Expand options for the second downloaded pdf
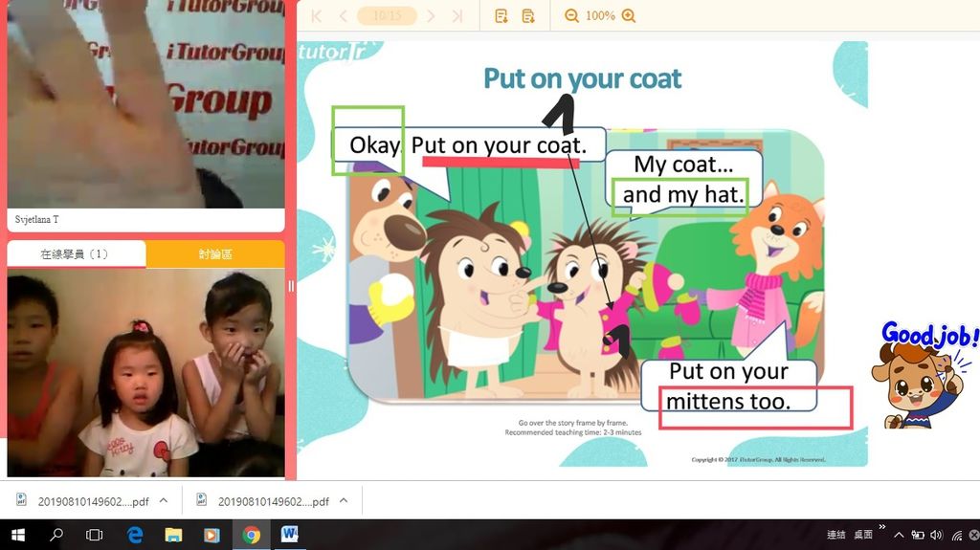This screenshot has height=550, width=980. click(x=344, y=500)
